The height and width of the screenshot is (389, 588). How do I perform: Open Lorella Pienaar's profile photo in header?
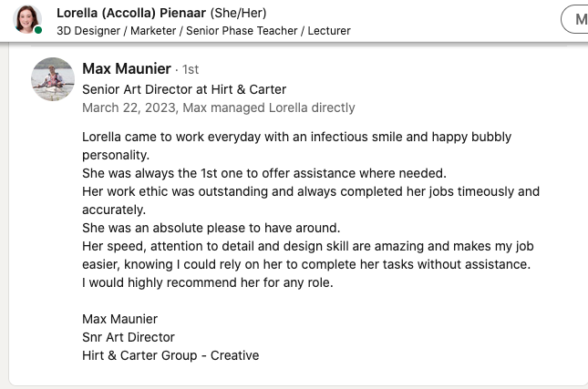26,20
